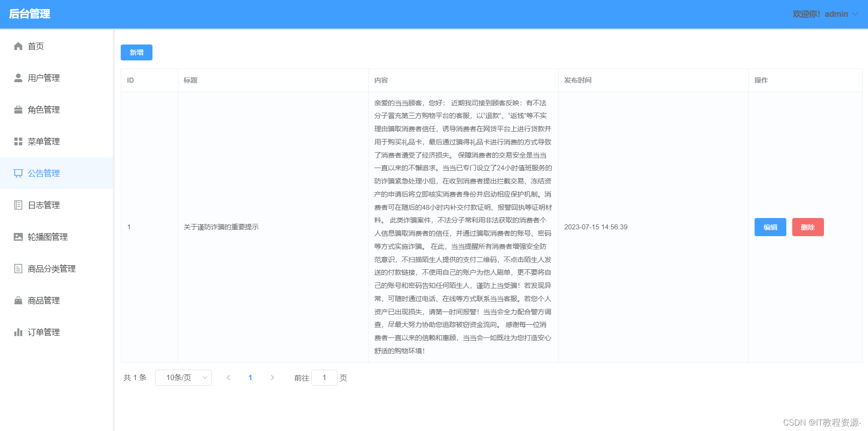Click the shopping bag icon beside 商品管理
This screenshot has width=868, height=431.
click(18, 300)
